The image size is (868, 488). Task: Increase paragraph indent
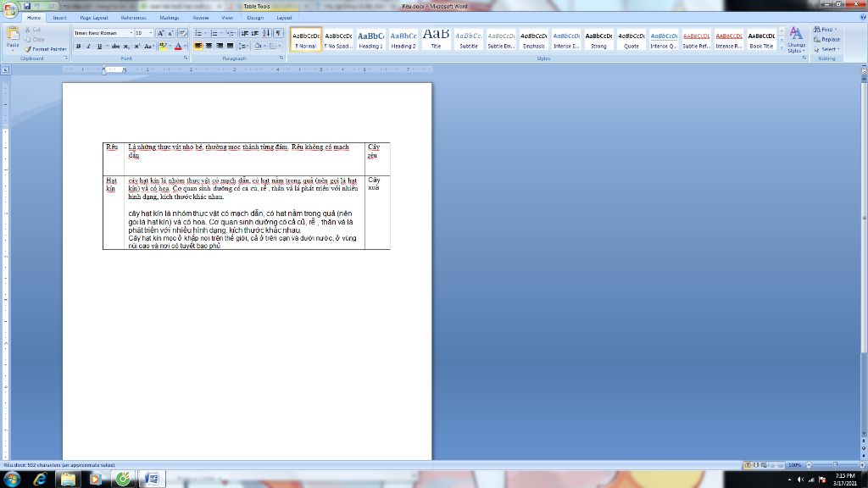coord(254,33)
